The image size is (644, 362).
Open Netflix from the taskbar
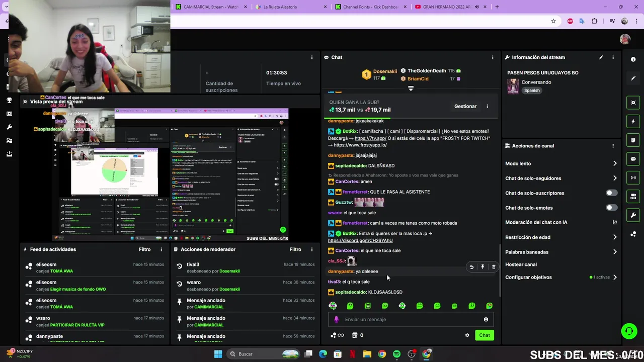click(x=352, y=354)
